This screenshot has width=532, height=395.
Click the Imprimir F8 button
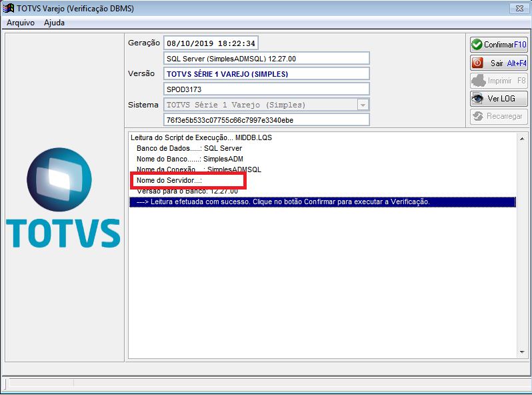[x=499, y=81]
